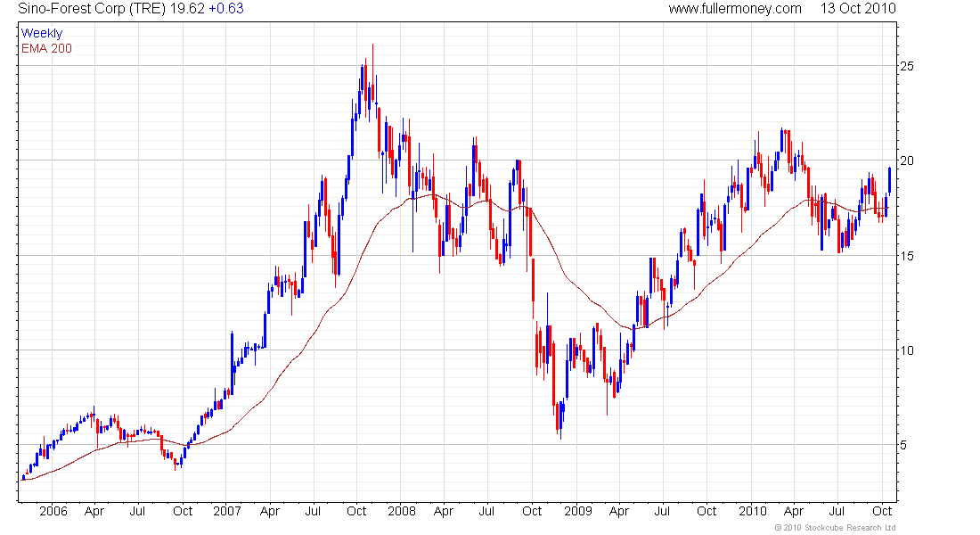This screenshot has width=980, height=535.
Task: Select the price value 19.62
Action: pyautogui.click(x=187, y=9)
